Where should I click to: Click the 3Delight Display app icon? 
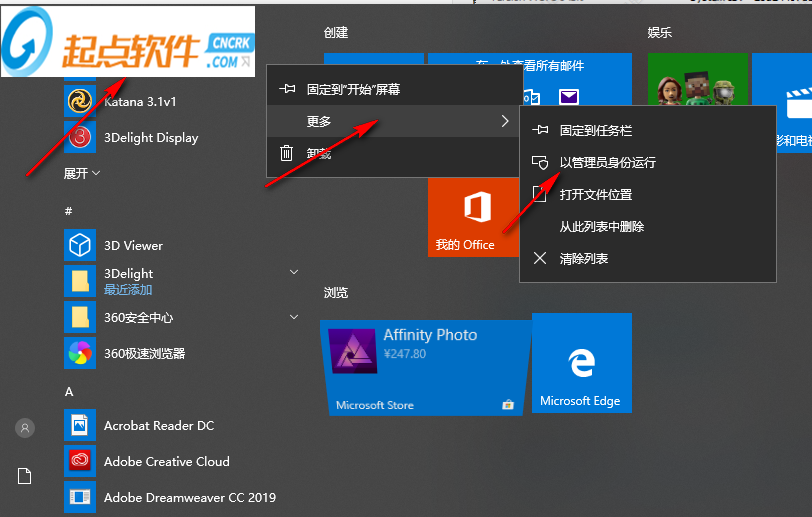pyautogui.click(x=80, y=137)
